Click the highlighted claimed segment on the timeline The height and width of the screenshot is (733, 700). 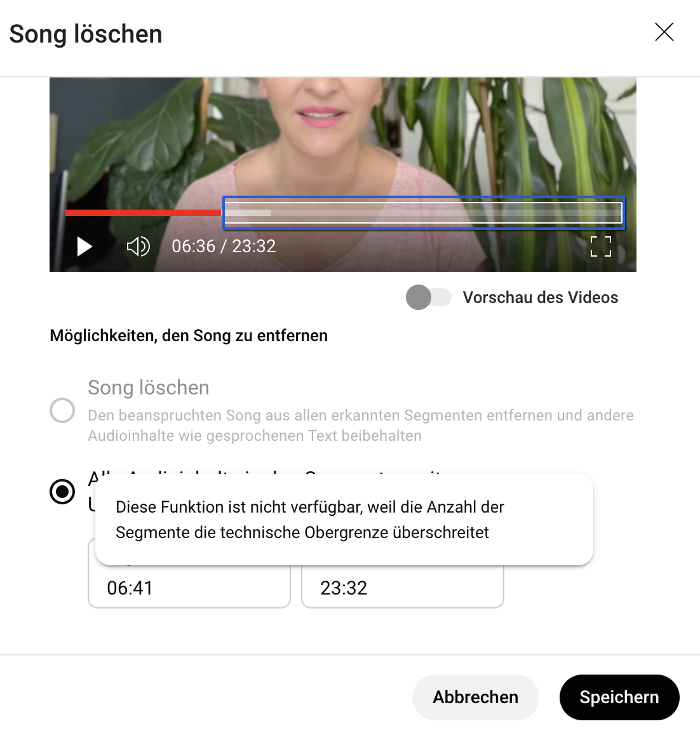tap(424, 213)
